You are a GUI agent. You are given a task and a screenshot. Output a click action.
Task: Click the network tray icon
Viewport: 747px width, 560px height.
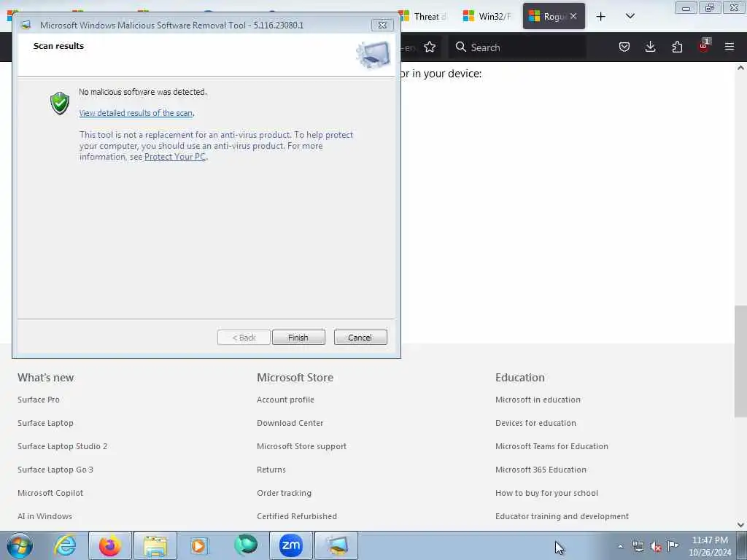[638, 546]
